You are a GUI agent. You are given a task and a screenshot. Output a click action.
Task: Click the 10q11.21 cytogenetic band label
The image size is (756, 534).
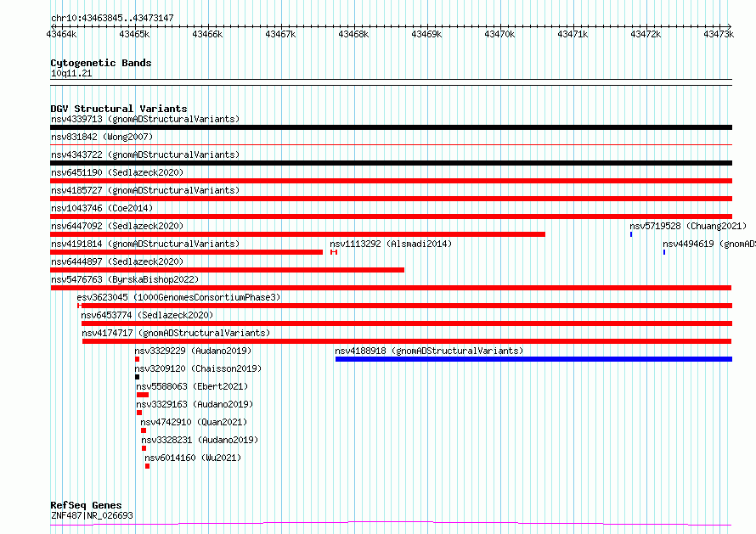(71, 73)
